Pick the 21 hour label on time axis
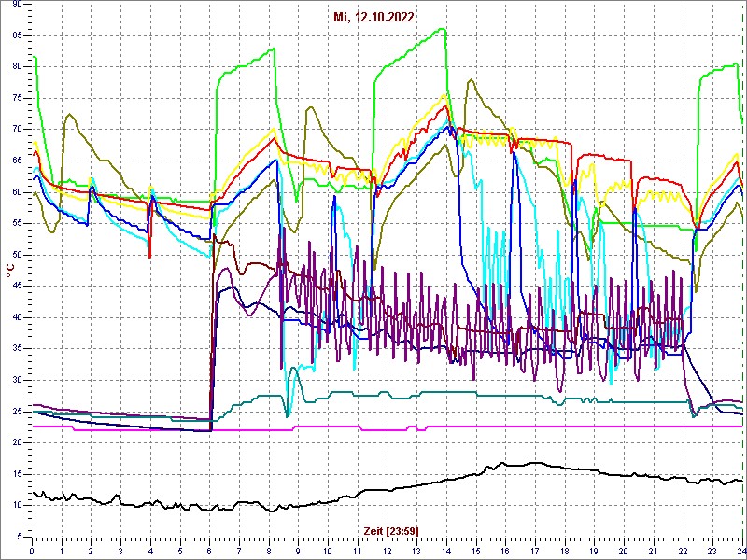Image resolution: width=747 pixels, height=560 pixels. coord(653,552)
